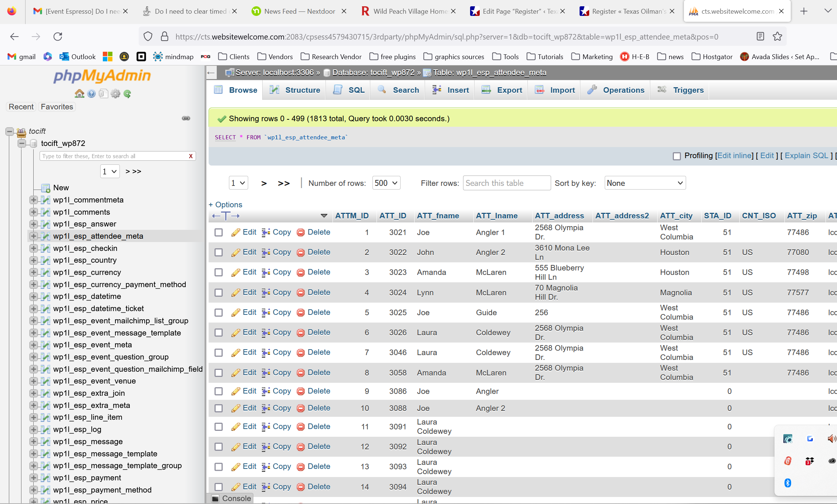Select checkbox for row ATT_ID 3022
Viewport: 837px width, 504px height.
pos(219,252)
